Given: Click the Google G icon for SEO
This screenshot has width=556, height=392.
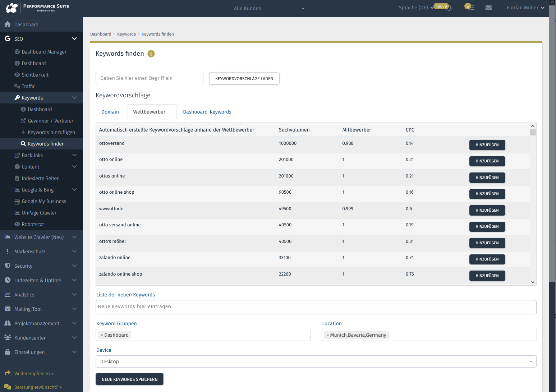Looking at the screenshot, I should [8, 38].
